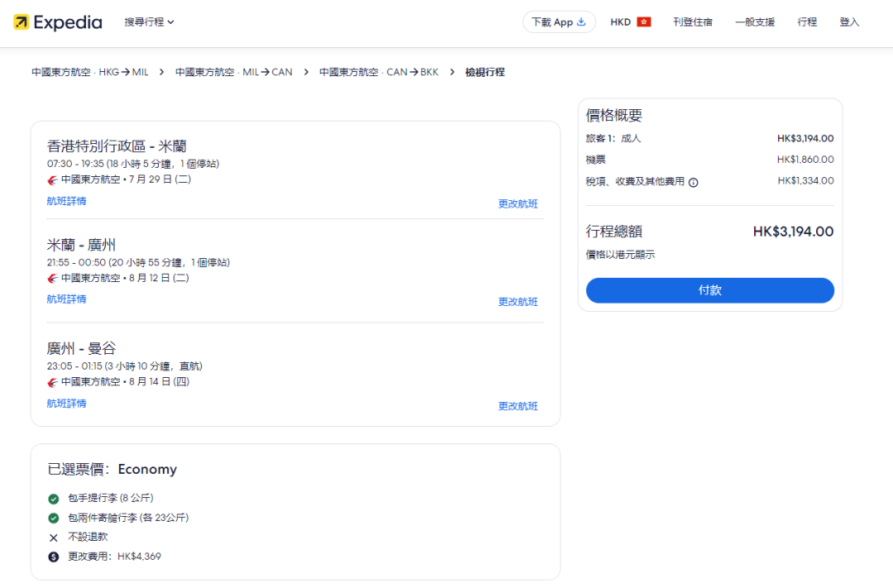
Task: Click airline logo on the 8月14日 flight
Action: point(52,382)
